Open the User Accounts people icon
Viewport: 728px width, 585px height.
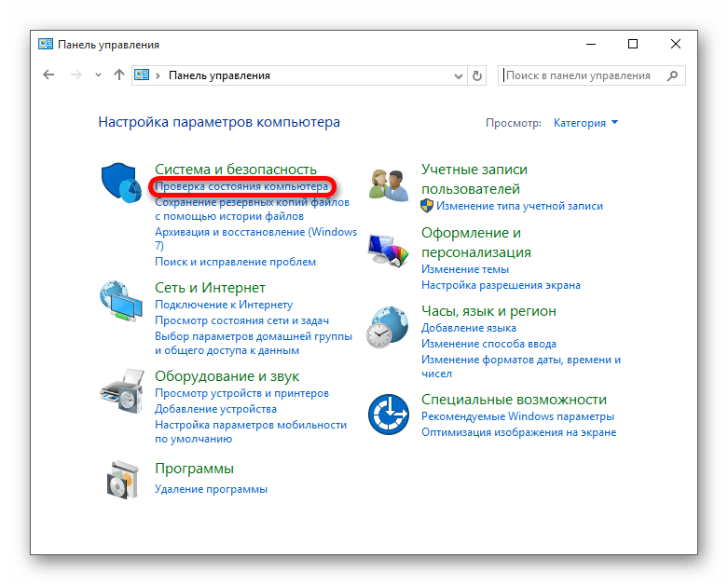coord(388,185)
